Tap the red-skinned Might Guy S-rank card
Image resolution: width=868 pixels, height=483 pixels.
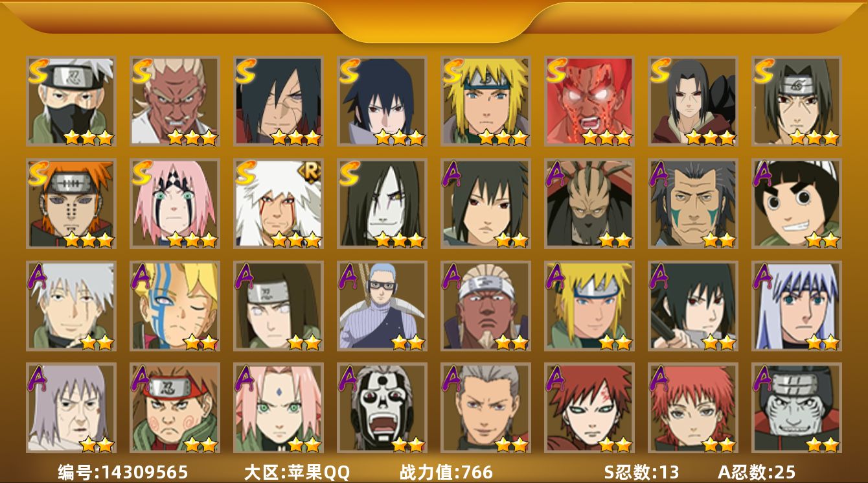point(589,101)
